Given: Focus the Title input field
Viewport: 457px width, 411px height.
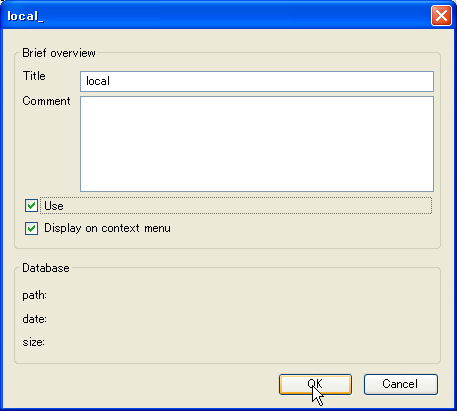Looking at the screenshot, I should click(x=257, y=81).
